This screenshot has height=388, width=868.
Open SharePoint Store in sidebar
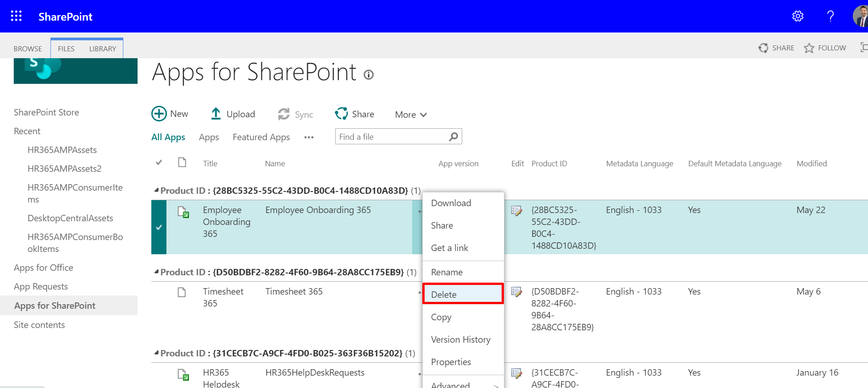click(46, 112)
